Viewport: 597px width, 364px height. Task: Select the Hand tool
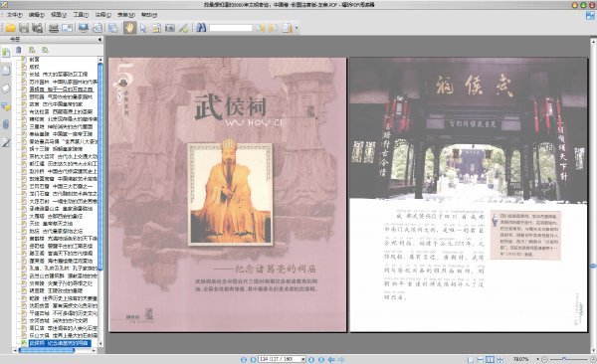[x=129, y=28]
